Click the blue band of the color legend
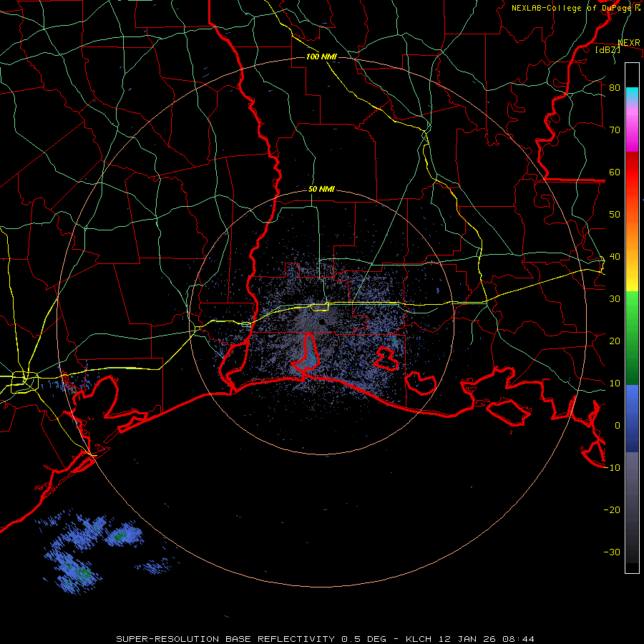The height and width of the screenshot is (644, 644). pyautogui.click(x=632, y=418)
